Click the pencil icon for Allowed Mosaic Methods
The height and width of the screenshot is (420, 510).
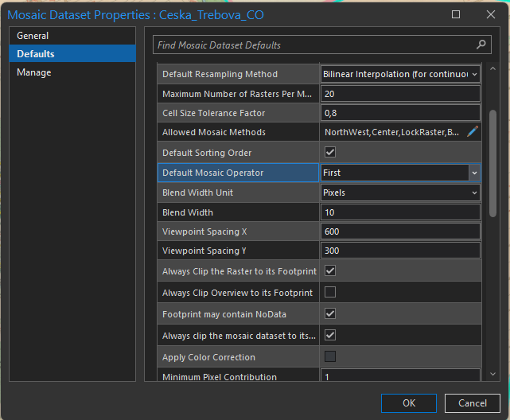point(473,132)
